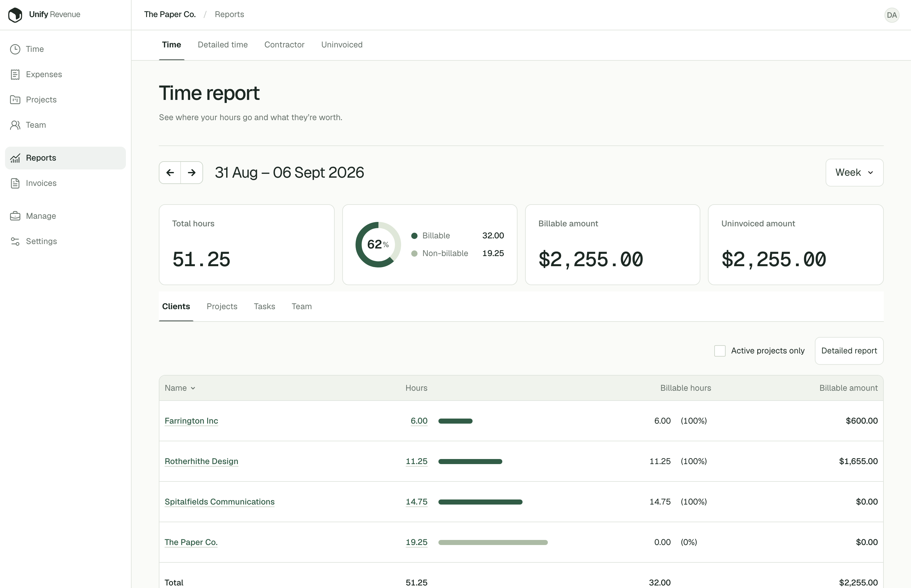The image size is (911, 588).
Task: Open the Spitalfields Communications client link
Action: (x=220, y=502)
